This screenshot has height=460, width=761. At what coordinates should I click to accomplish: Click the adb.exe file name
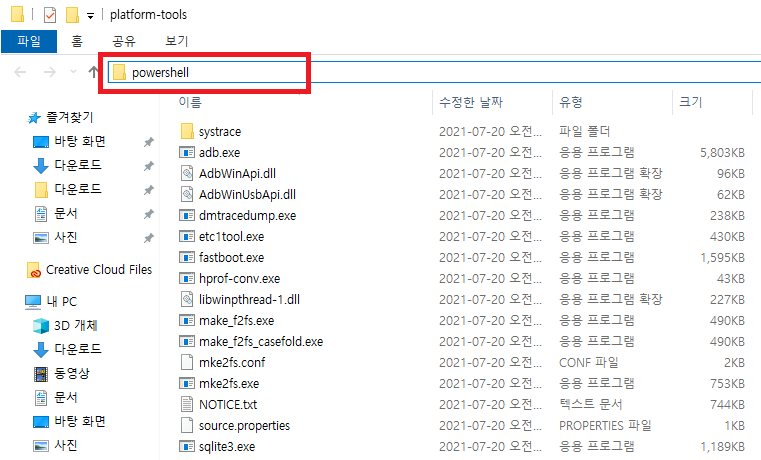pos(219,153)
